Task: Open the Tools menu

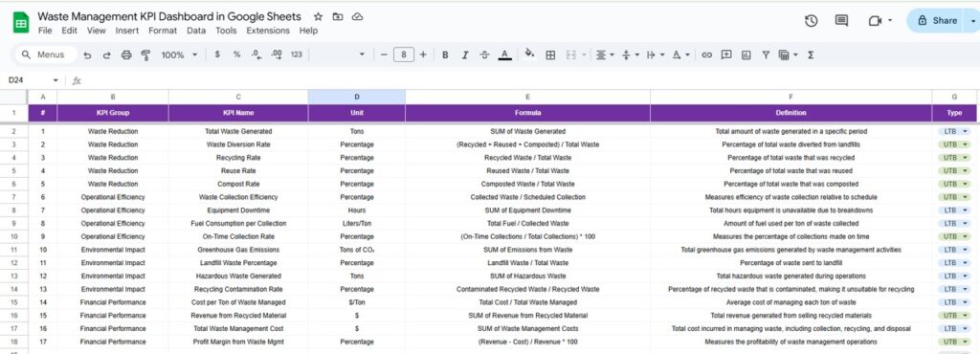Action: (226, 30)
